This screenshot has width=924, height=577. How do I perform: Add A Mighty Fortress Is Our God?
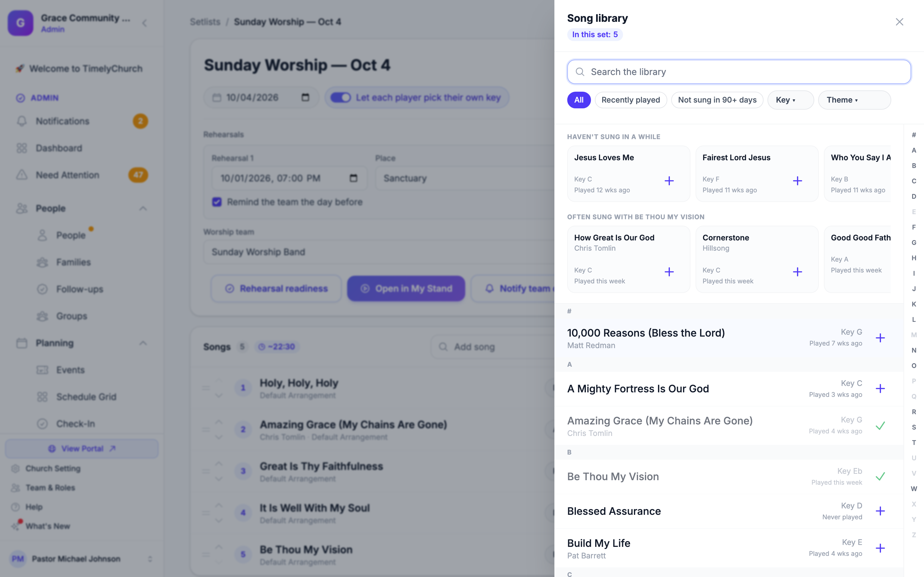[x=880, y=389]
